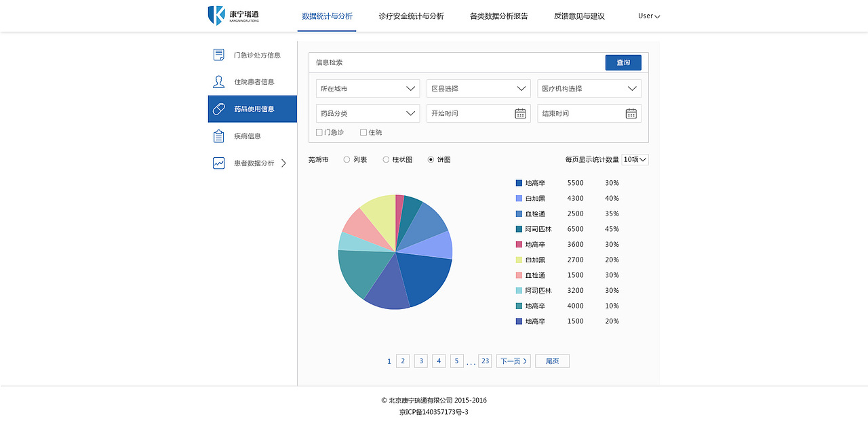
Task: Open the 区县选择 dropdown
Action: (x=479, y=89)
